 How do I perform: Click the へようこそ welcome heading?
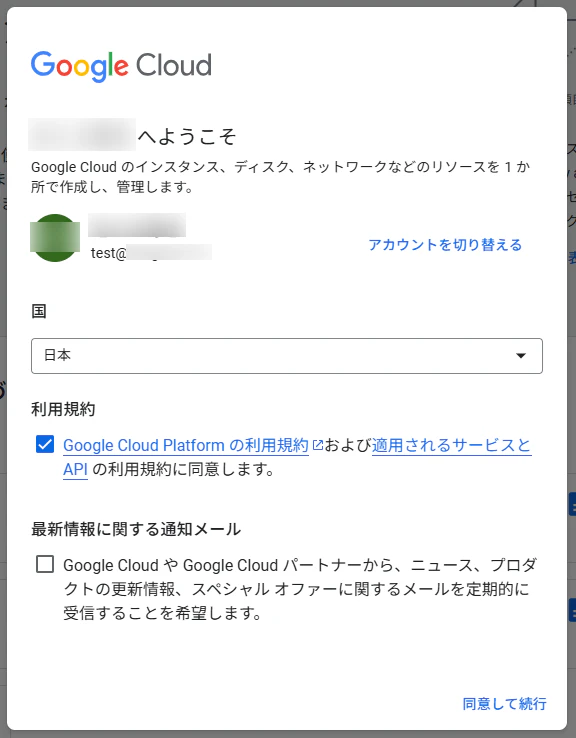tap(187, 136)
